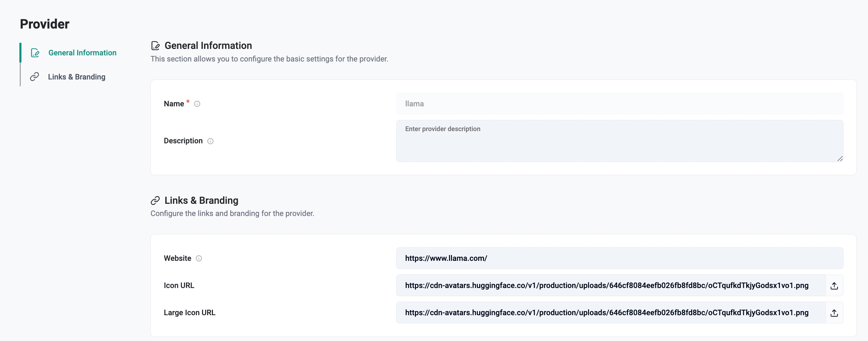Click the Provider page title

[x=45, y=24]
